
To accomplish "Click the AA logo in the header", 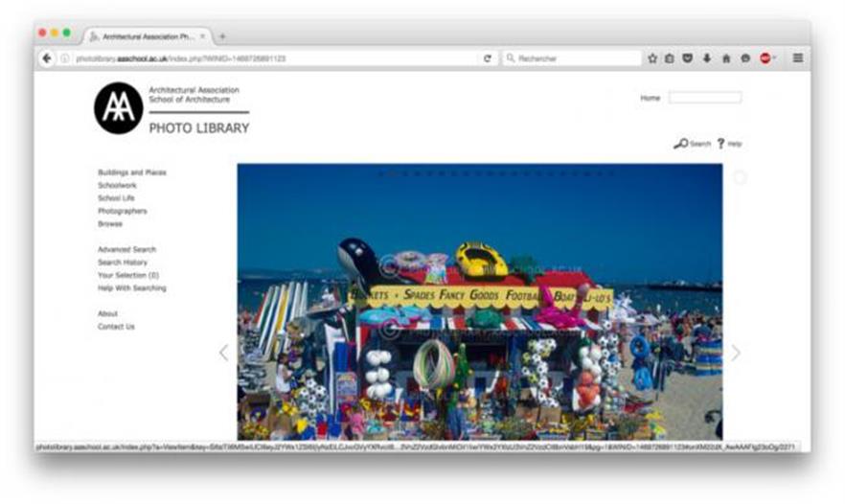I will coord(118,108).
